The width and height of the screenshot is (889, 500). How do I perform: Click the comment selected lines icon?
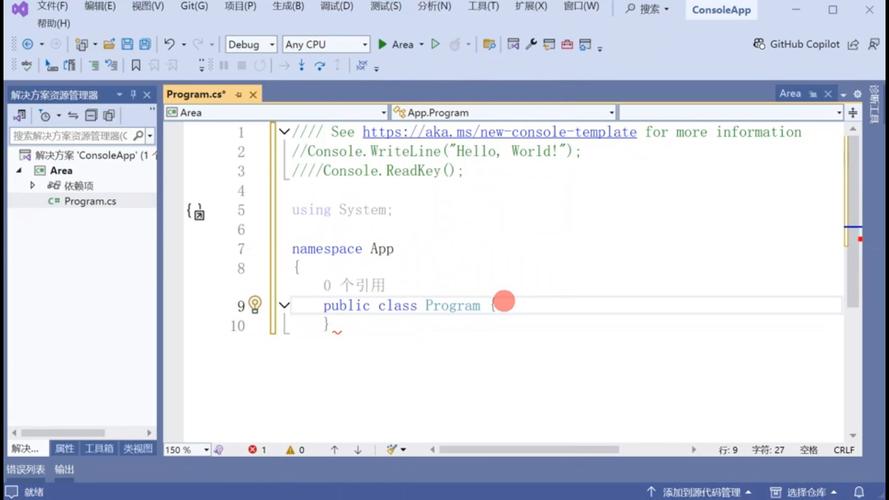tap(94, 66)
